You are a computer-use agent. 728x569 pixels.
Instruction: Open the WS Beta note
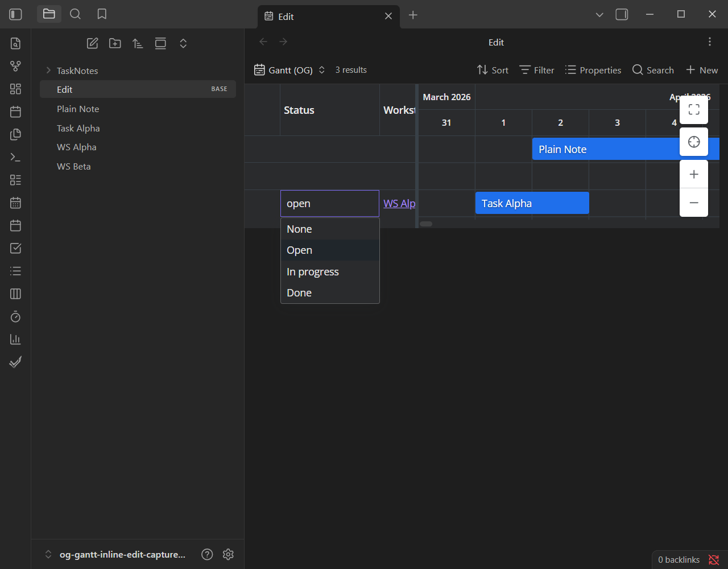[x=138, y=166]
